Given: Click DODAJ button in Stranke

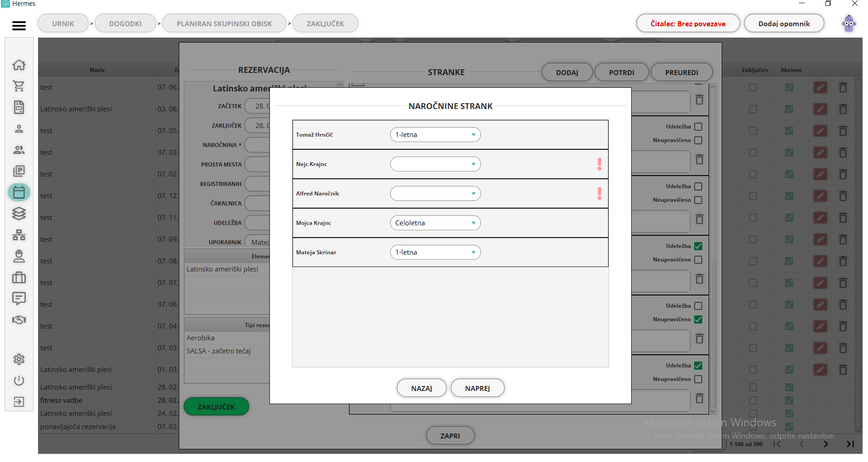Looking at the screenshot, I should pyautogui.click(x=567, y=72).
